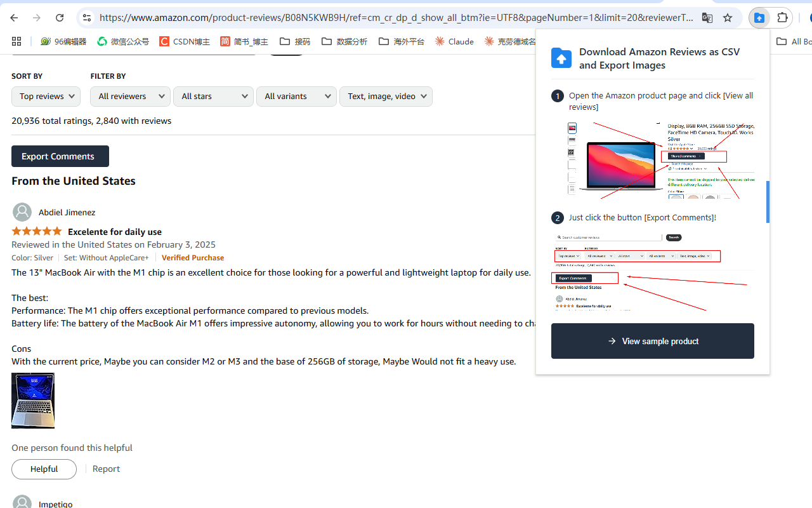Viewport: 812px width, 508px height.
Task: Reload the Amazon reviews page
Action: click(60, 18)
